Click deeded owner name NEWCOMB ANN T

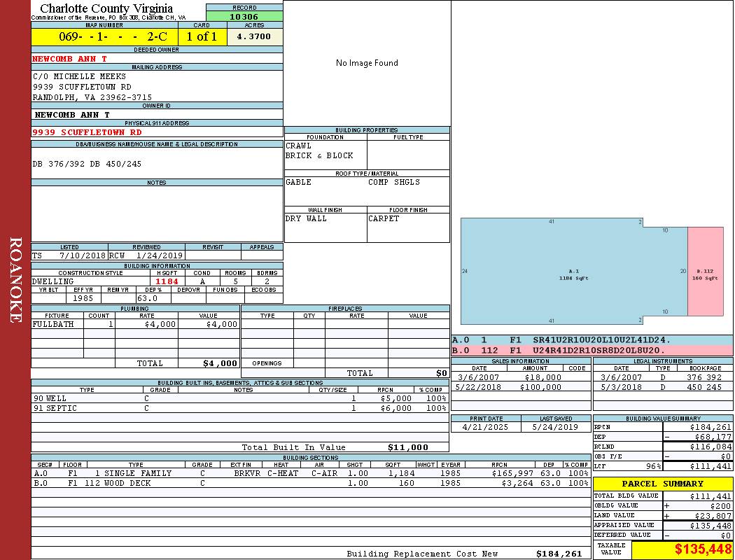[x=70, y=59]
